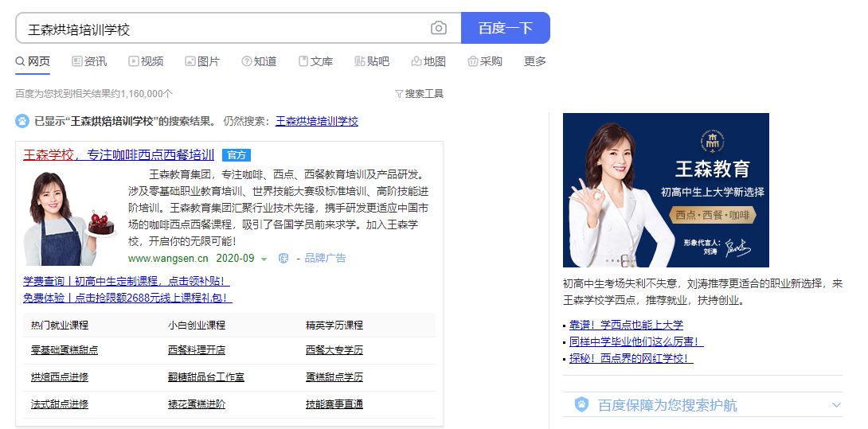Screen dimensions: 868x429
Task: Go to the 图片 tab
Action: (x=202, y=61)
